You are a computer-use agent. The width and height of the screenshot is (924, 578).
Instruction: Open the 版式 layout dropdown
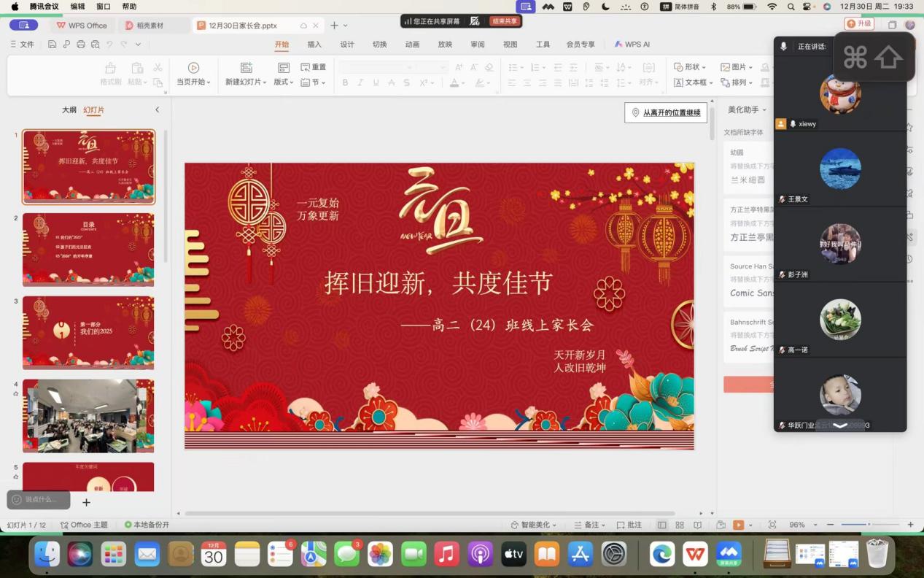(284, 82)
